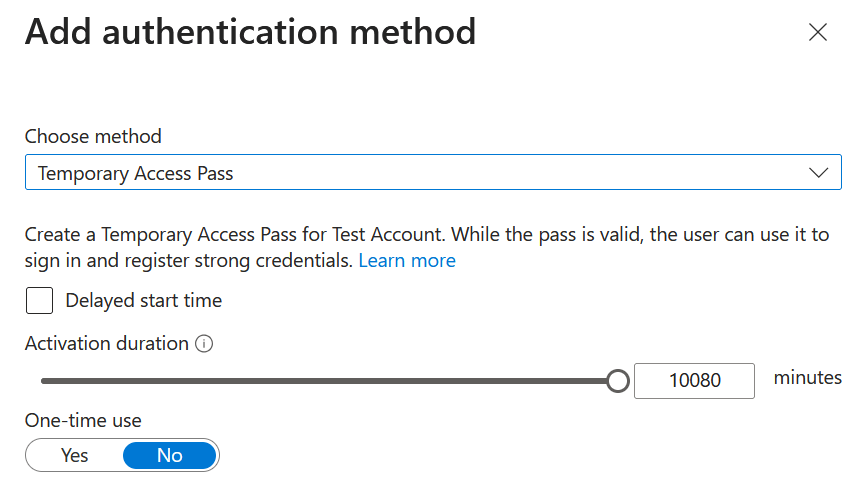
Task: Click the "Activation duration" label text
Action: pos(106,344)
